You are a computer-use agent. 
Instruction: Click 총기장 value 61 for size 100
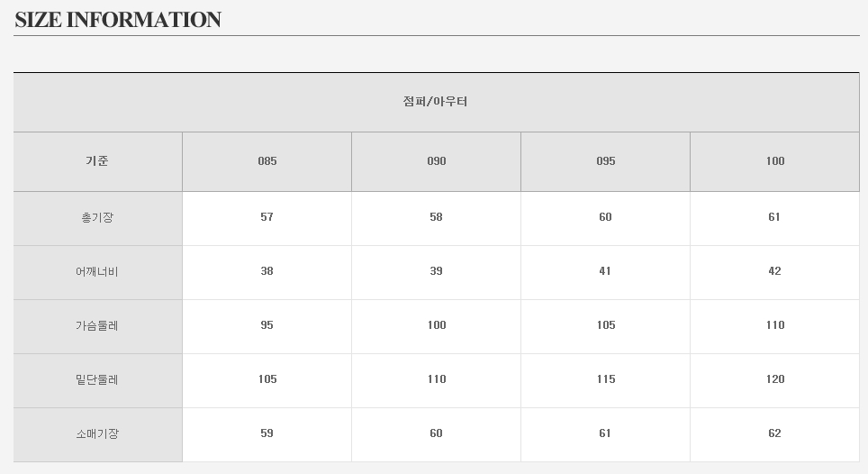click(x=774, y=217)
